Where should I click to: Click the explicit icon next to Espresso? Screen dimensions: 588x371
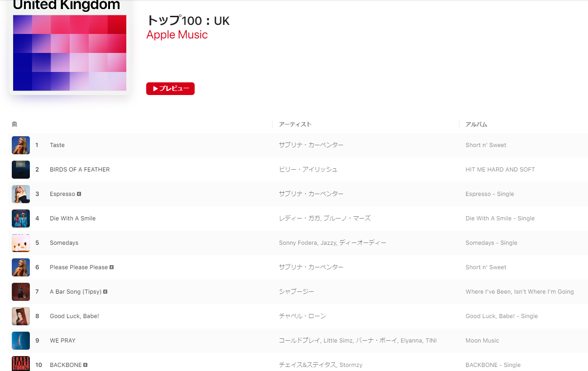tap(79, 194)
